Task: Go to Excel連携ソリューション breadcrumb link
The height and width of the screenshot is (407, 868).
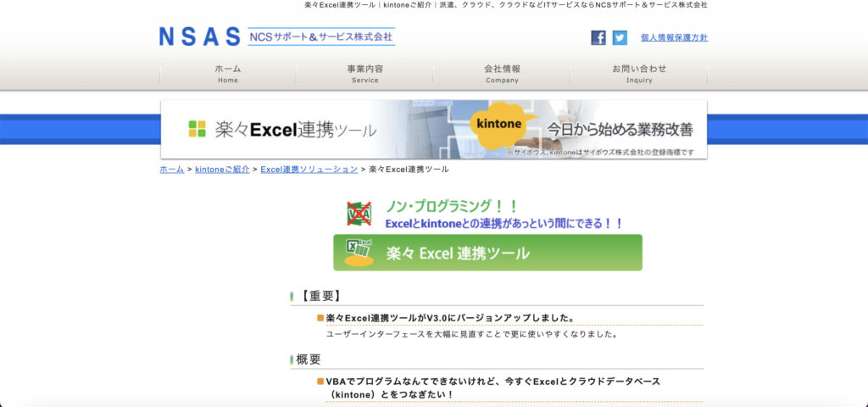Action: tap(309, 170)
